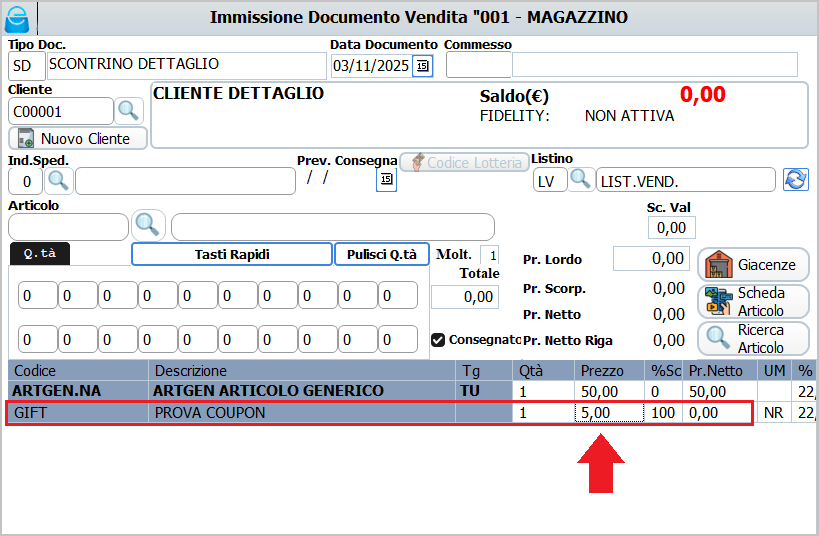Click the Articolo search magnifier icon
This screenshot has width=819, height=536.
(148, 226)
